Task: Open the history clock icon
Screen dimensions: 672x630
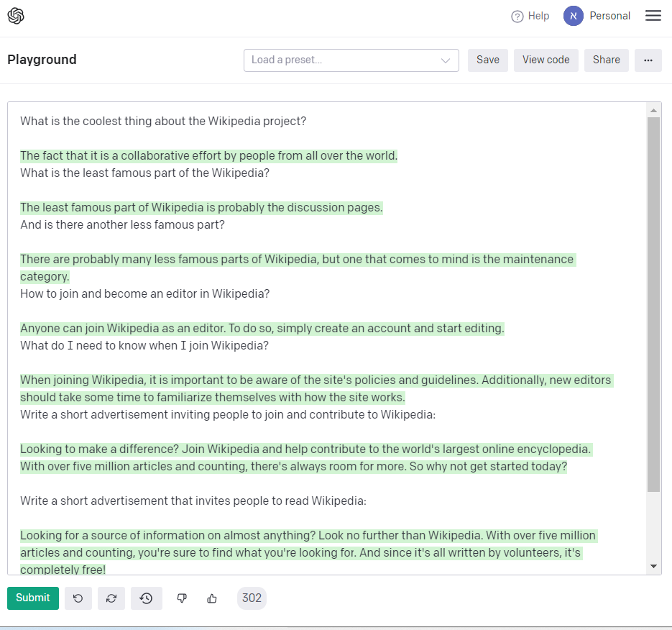Action: (146, 598)
